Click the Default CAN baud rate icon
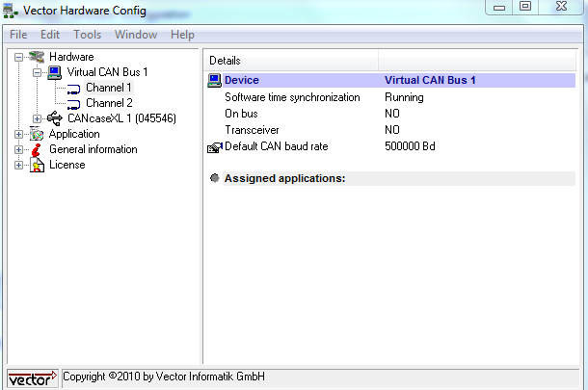 [214, 147]
